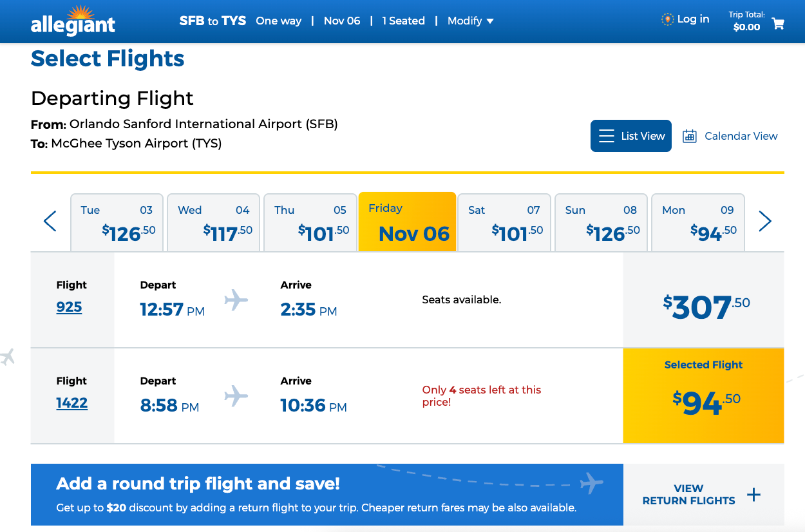The height and width of the screenshot is (532, 805).
Task: Open Flight 1422 details link
Action: [71, 403]
